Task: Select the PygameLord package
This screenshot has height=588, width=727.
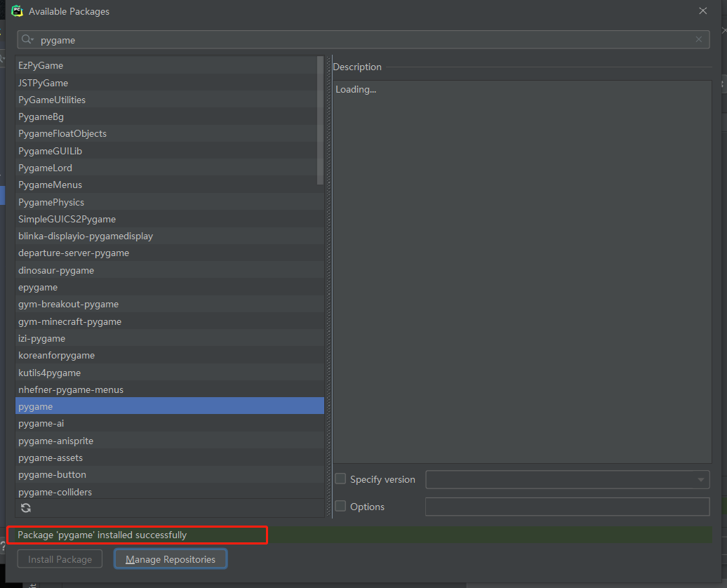Action: point(170,168)
